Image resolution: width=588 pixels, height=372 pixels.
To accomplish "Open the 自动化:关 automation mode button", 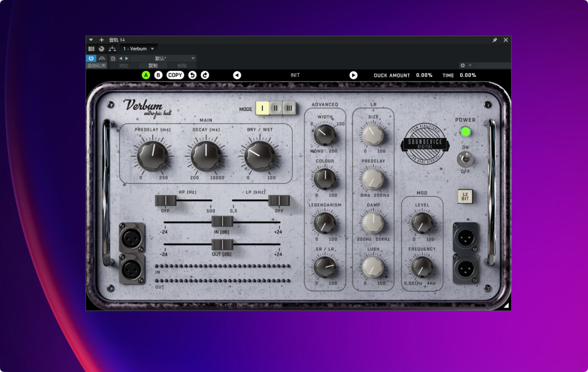I will pos(96,66).
